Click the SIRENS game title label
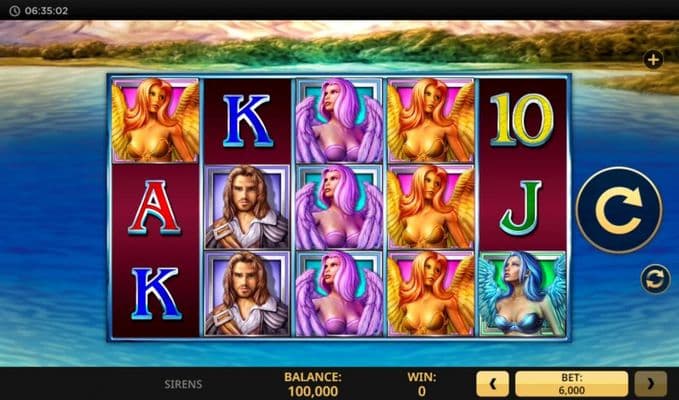Viewport: 679px width, 400px height. 183,384
